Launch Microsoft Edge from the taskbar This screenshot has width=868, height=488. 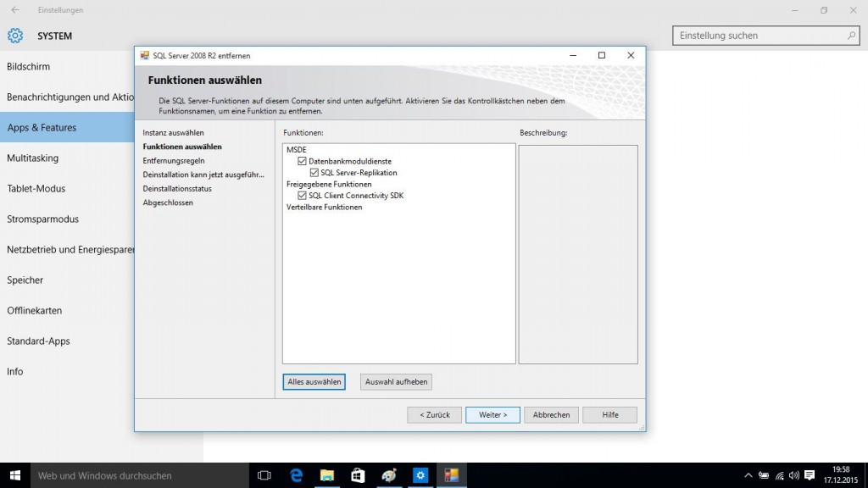(296, 475)
